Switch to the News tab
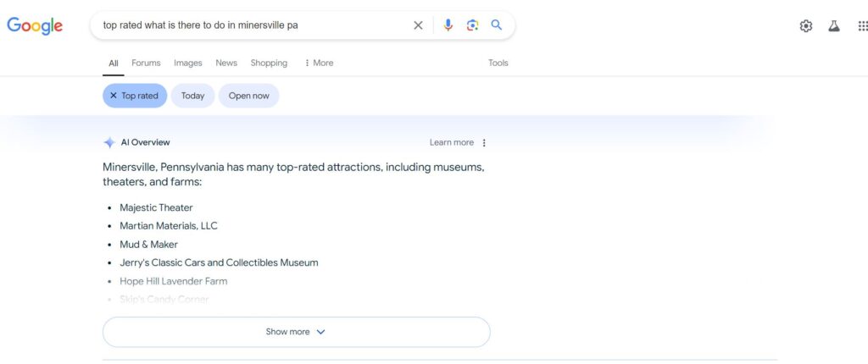Viewport: 868px width, 364px height. click(226, 63)
